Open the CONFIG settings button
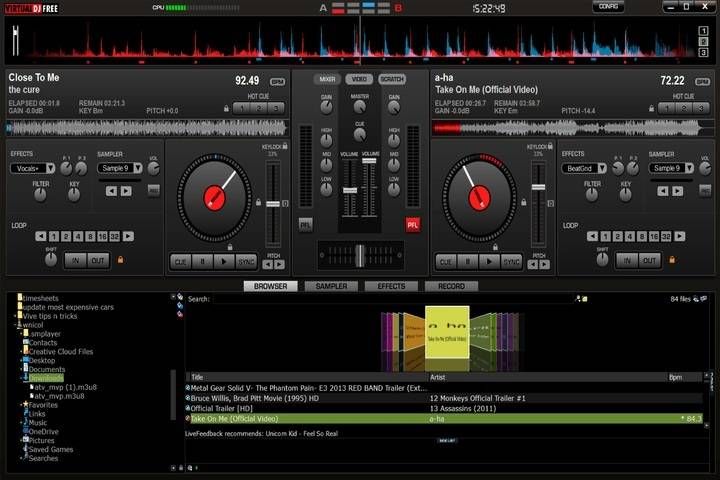This screenshot has width=720, height=480. (x=608, y=6)
